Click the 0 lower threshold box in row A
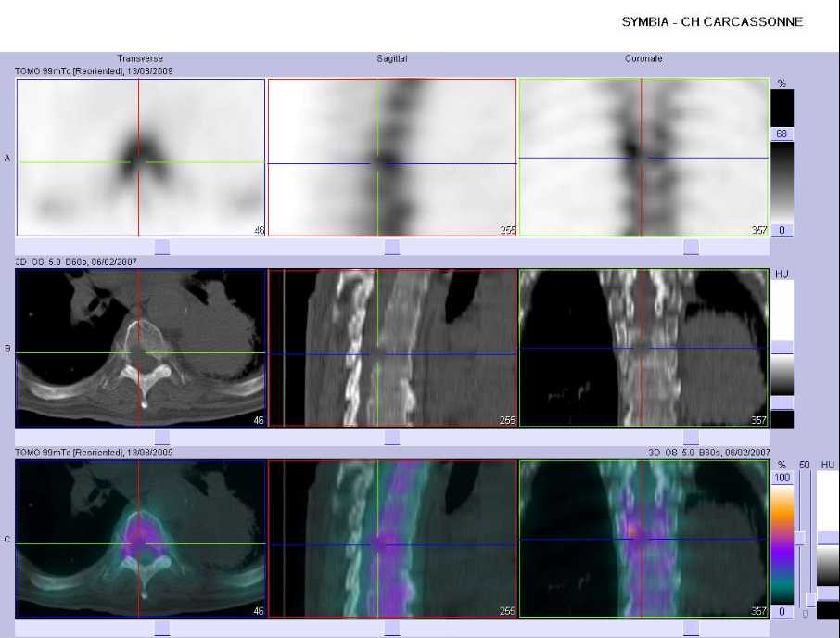This screenshot has width=840, height=638. (x=782, y=230)
